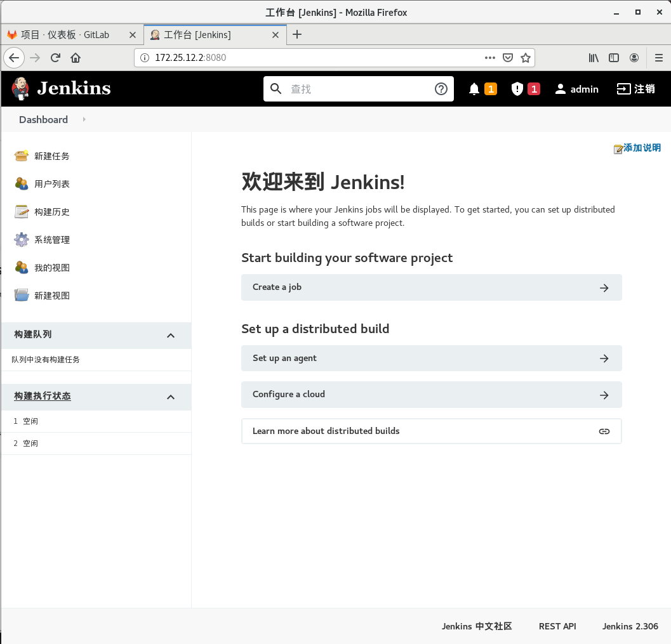Go to the Firefox home page
The width and height of the screenshot is (671, 644).
(76, 58)
